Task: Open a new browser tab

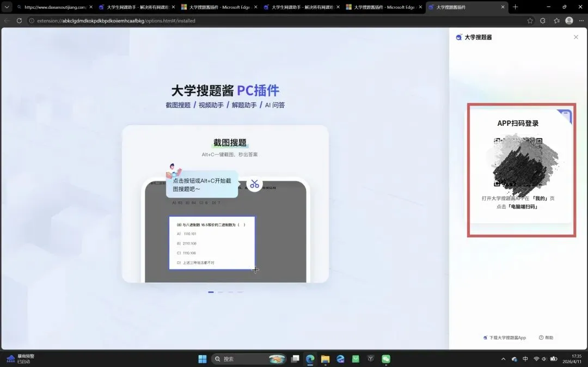Action: 515,7
